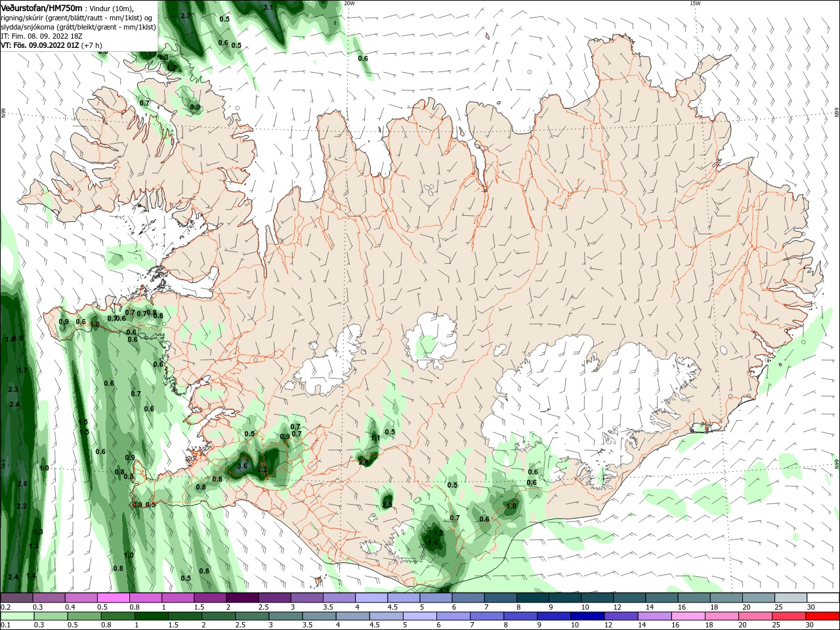This screenshot has height=630, width=840.
Task: Click the '1.7' precipitation value at the west edge
Action: coord(23,370)
